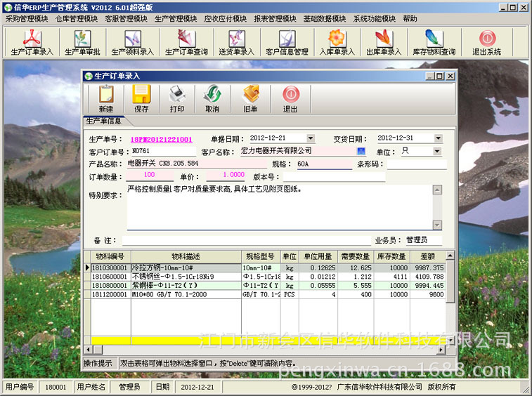Open the 客服管理模块 menu

pyautogui.click(x=126, y=19)
